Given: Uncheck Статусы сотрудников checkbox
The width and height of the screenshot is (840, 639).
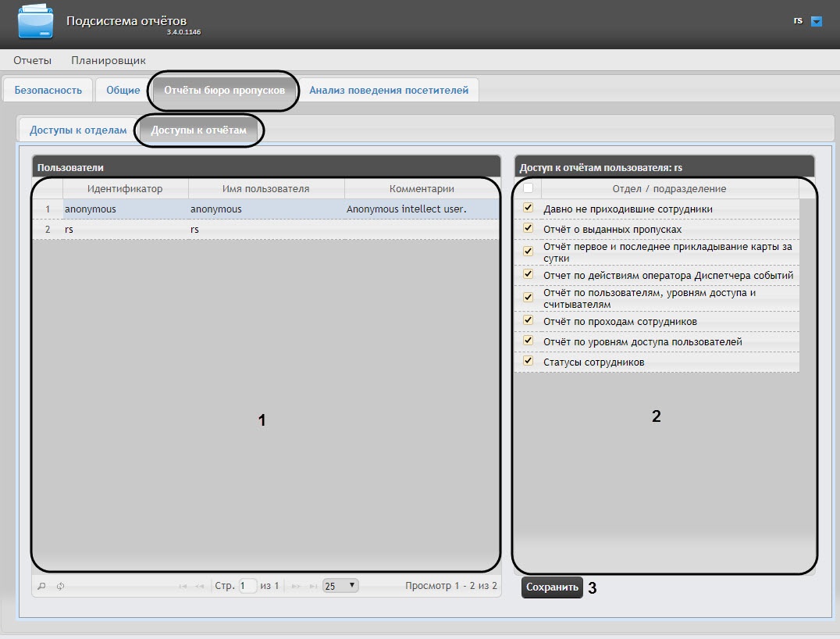Looking at the screenshot, I should click(529, 361).
